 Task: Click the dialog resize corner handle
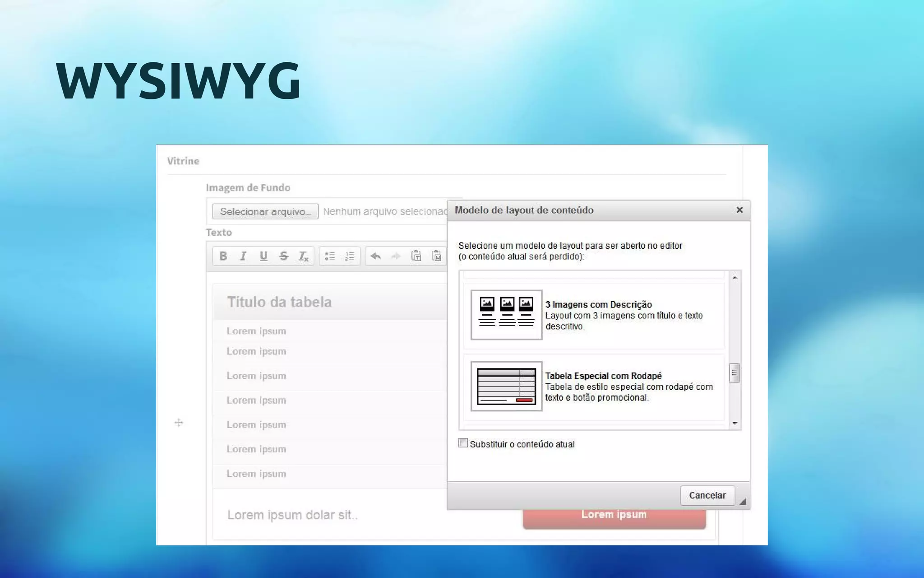(x=743, y=501)
